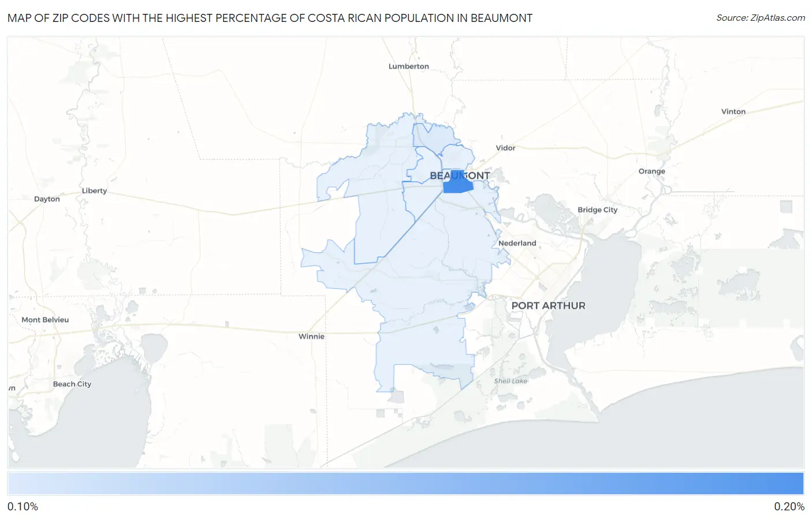Viewport: 812px width, 519px height.
Task: Click the Liberty town label
Action: click(x=95, y=191)
